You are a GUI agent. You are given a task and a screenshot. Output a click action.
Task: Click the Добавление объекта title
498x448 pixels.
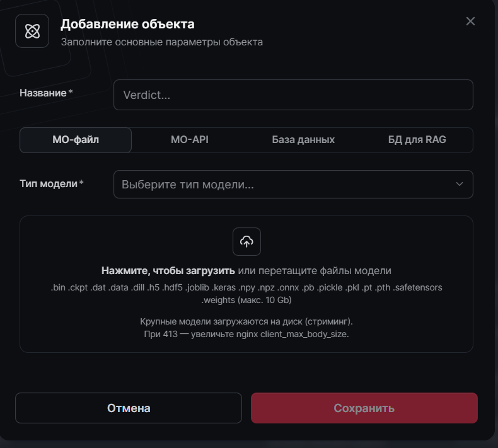point(127,24)
